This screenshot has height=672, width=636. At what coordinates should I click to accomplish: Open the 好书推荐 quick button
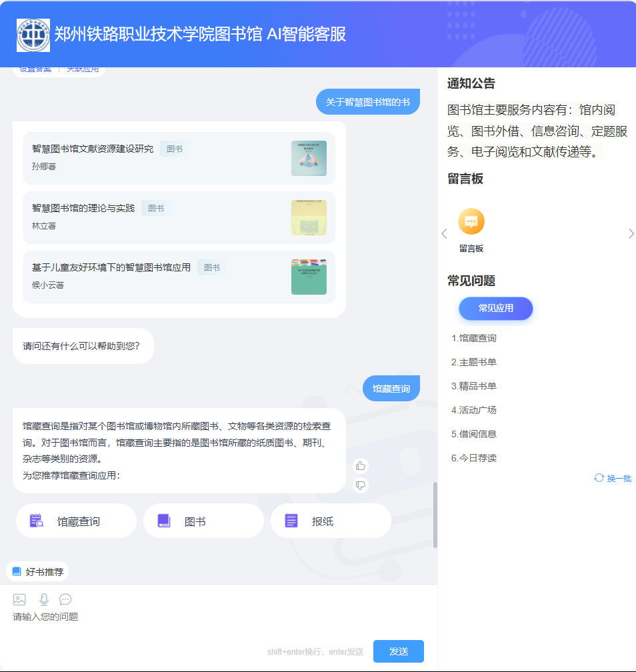38,571
